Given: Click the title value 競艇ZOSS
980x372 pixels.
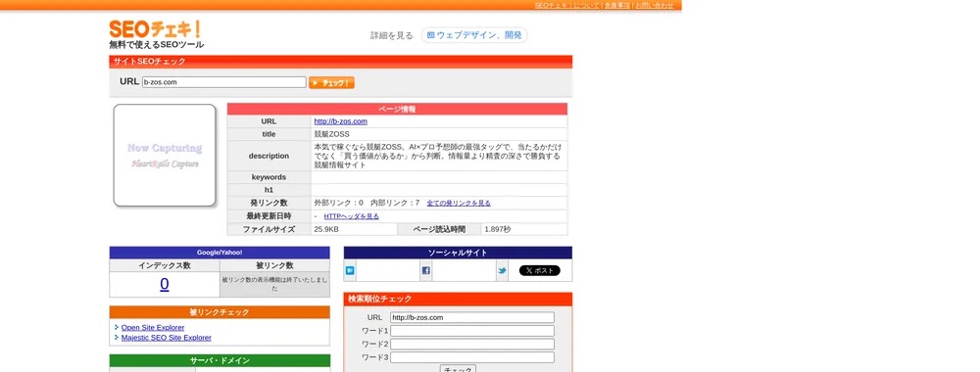Looking at the screenshot, I should 332,134.
